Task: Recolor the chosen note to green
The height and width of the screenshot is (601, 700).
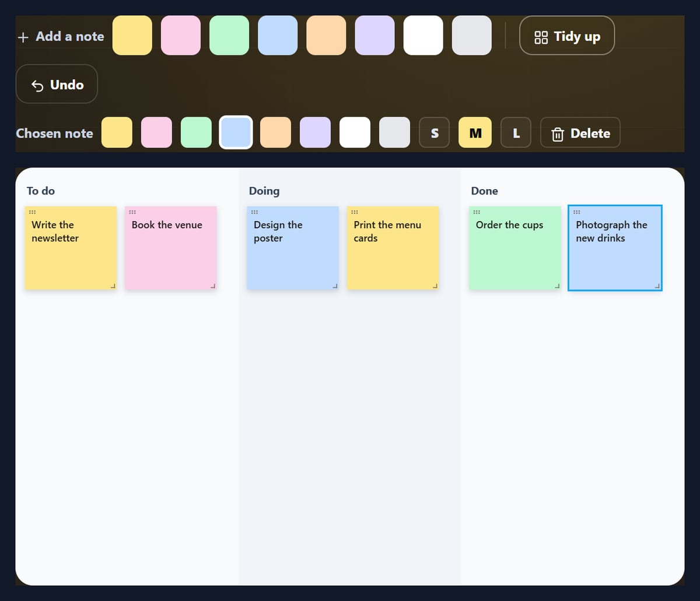Action: pos(196,132)
